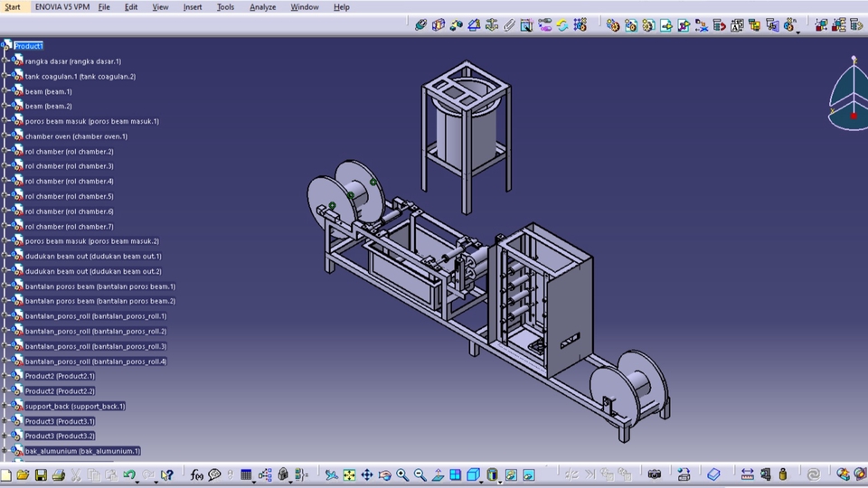Click the Formula f(x) icon

point(197,474)
